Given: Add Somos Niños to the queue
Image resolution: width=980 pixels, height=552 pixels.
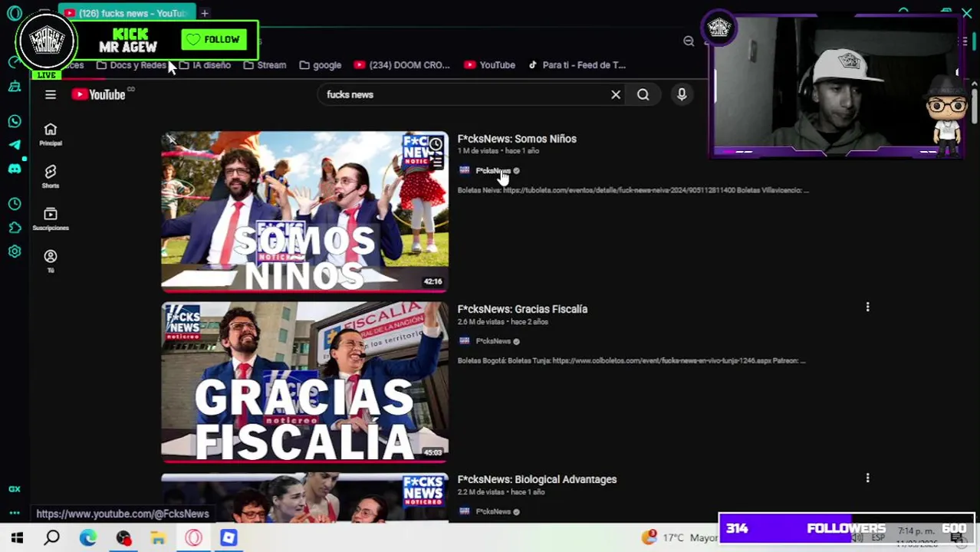Looking at the screenshot, I should [436, 160].
